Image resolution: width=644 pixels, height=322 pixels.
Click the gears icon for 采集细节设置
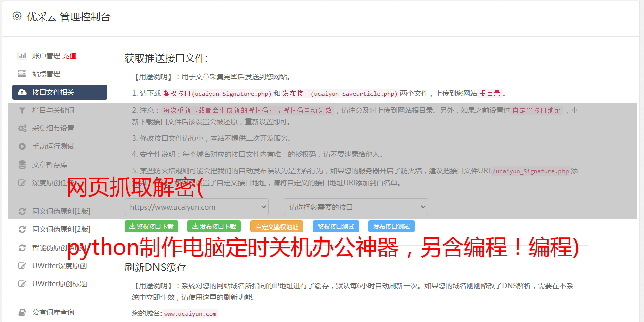pyautogui.click(x=22, y=128)
